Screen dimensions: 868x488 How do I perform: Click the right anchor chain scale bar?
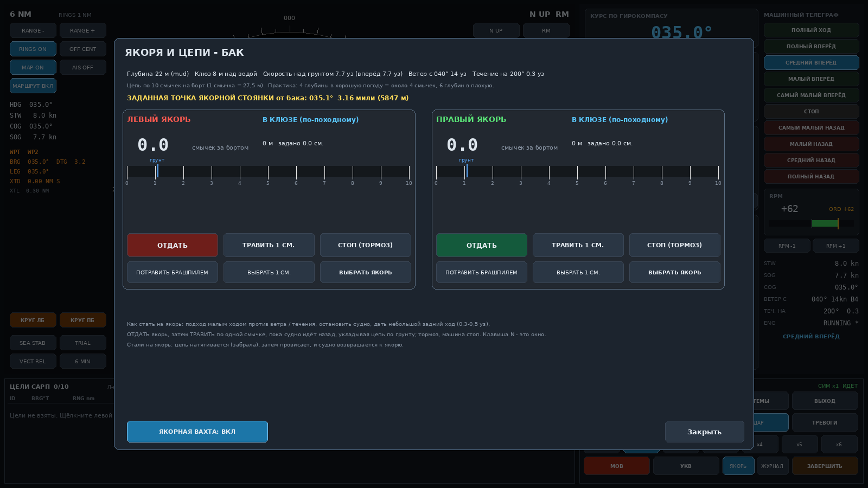[577, 172]
